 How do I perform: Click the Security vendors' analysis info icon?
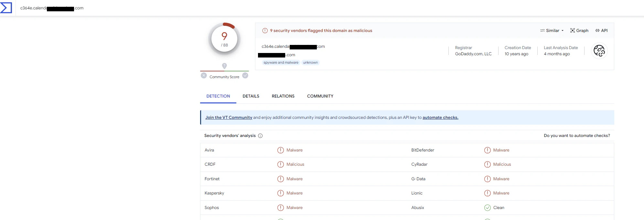click(x=260, y=136)
